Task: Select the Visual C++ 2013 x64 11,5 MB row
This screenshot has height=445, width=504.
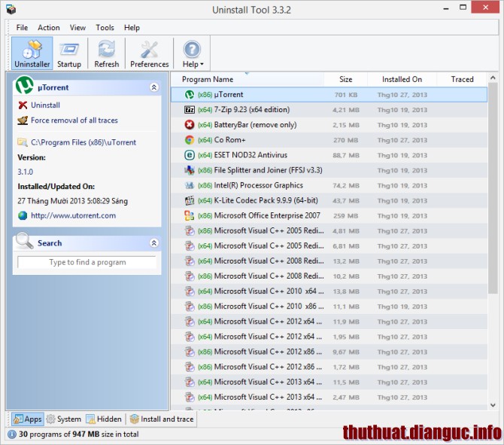Action: [x=329, y=382]
